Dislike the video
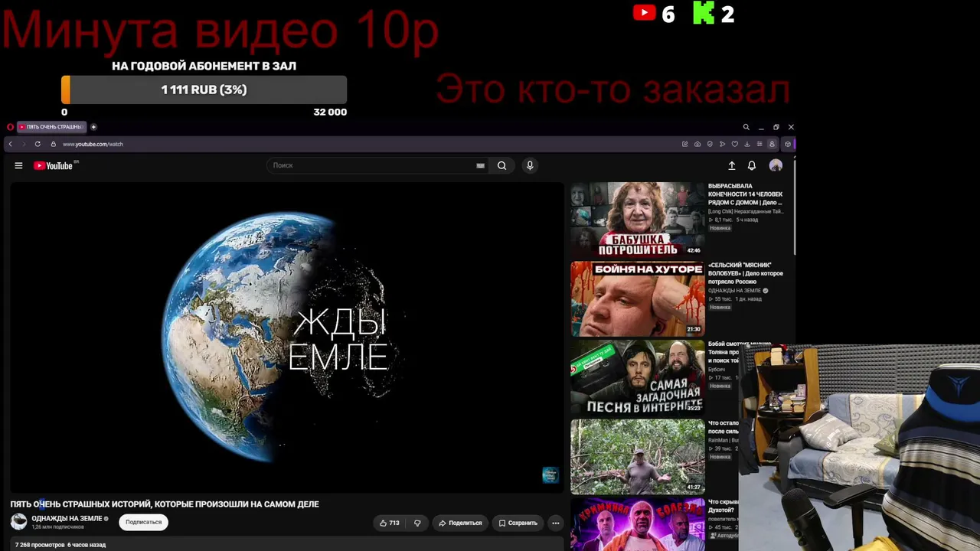 coord(417,523)
